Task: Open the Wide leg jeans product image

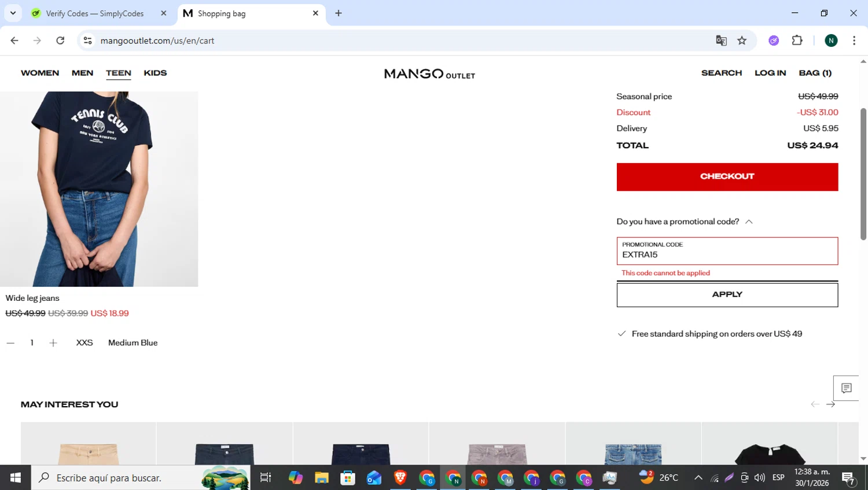Action: point(99,189)
